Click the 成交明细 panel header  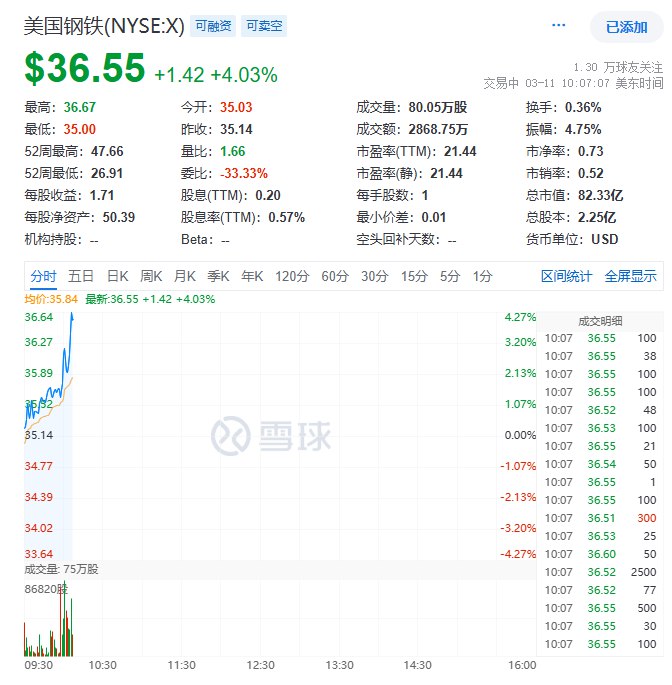coord(600,322)
